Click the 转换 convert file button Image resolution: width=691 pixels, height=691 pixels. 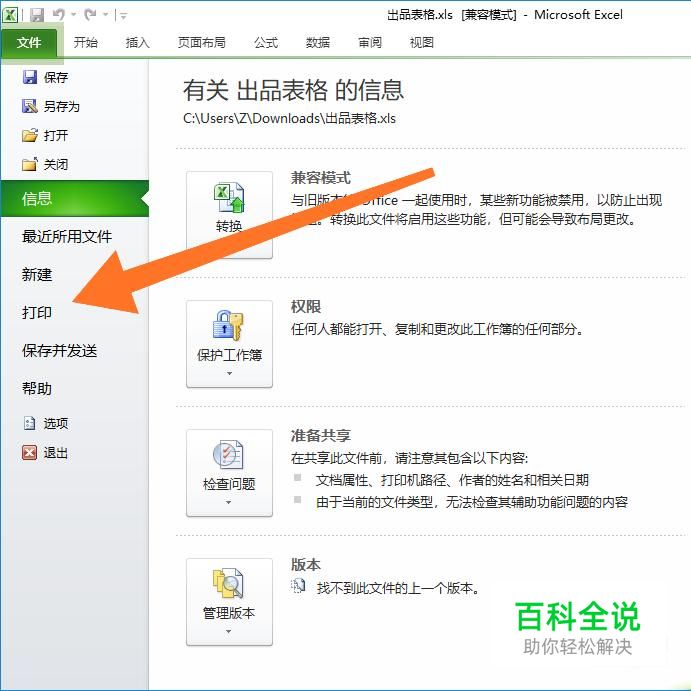(229, 215)
